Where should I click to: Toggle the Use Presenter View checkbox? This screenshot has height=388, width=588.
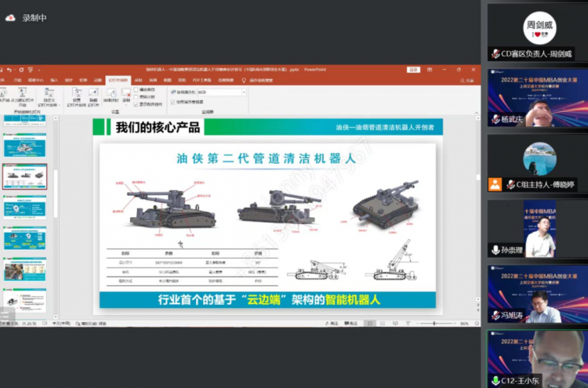[x=173, y=101]
